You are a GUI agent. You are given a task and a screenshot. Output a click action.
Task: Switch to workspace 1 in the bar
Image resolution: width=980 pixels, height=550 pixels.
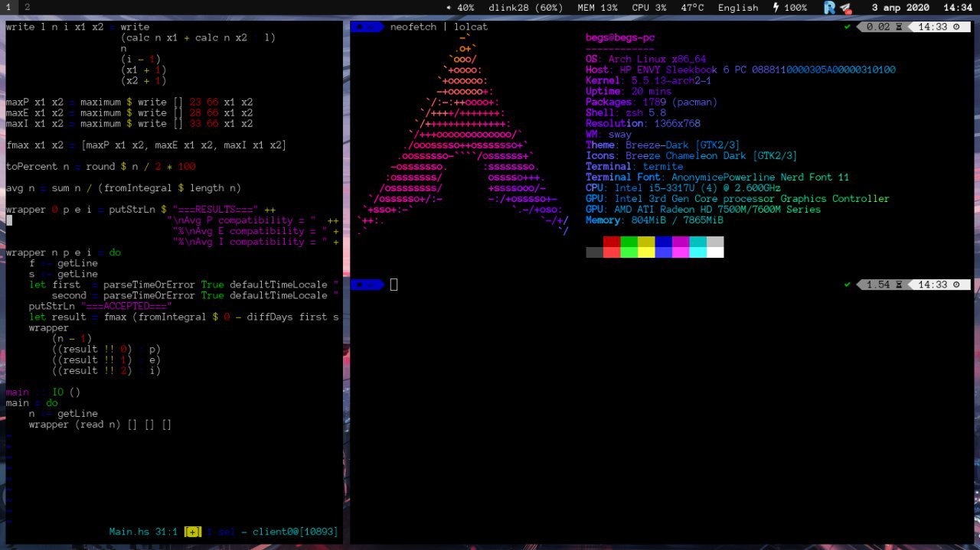tap(7, 6)
